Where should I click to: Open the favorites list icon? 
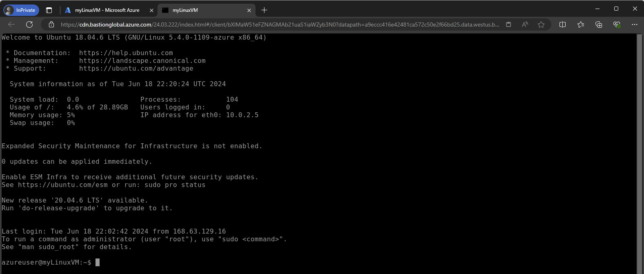[581, 25]
